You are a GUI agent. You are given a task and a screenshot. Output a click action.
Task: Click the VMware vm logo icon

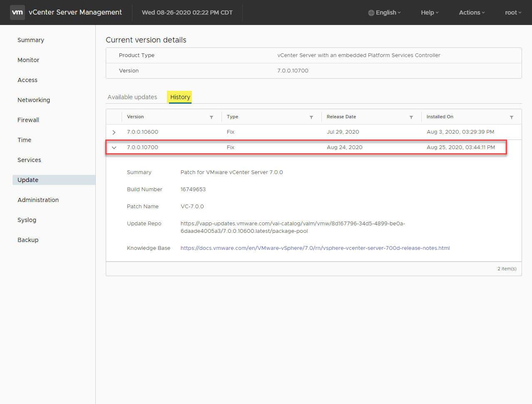point(17,12)
